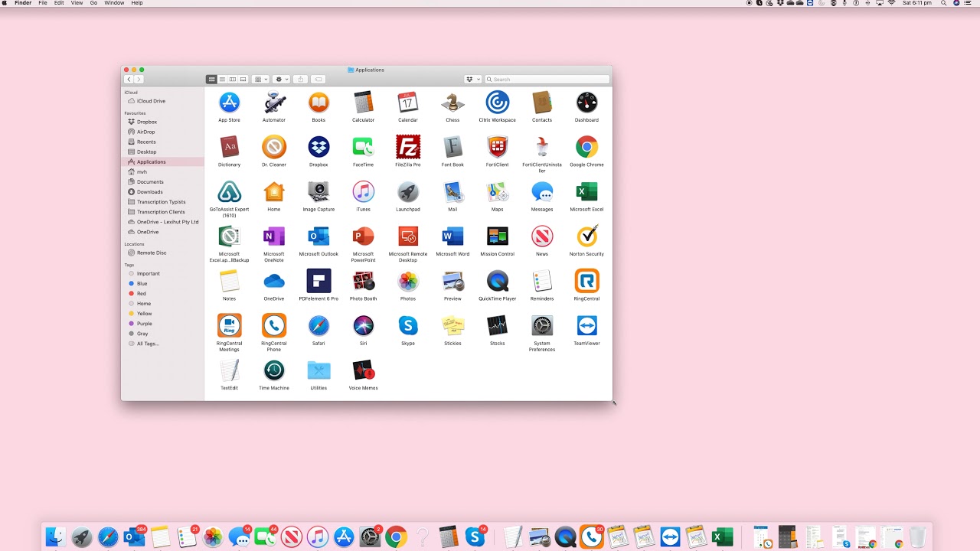
Task: Open Image Capture
Action: [318, 191]
